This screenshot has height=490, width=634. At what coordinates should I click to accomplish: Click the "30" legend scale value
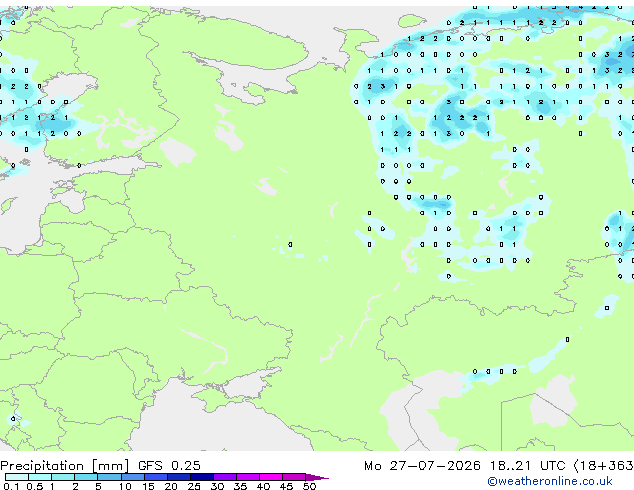coord(217,486)
